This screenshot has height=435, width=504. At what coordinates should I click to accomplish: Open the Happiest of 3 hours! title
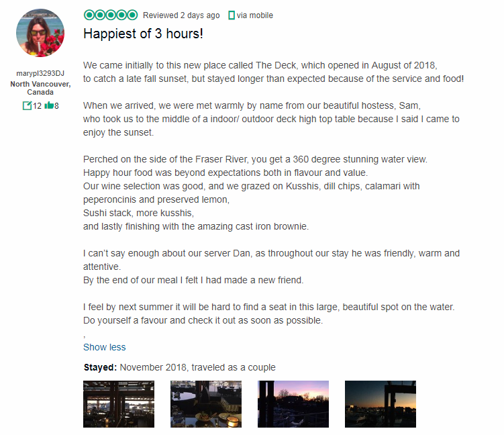point(143,34)
